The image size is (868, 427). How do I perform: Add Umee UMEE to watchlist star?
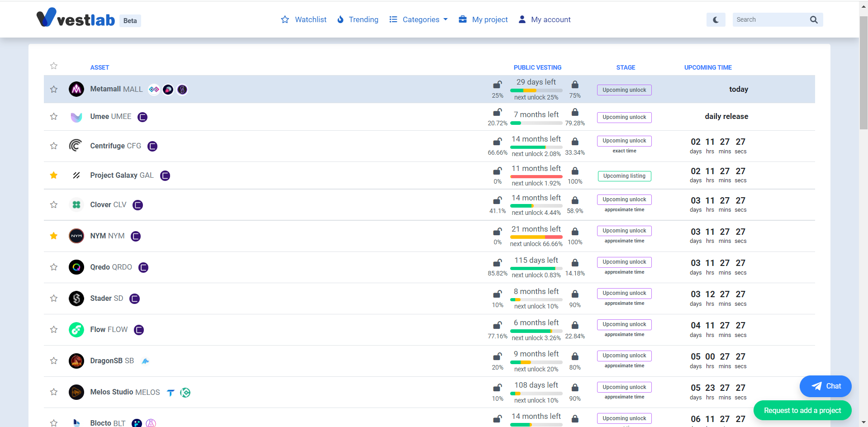54,116
